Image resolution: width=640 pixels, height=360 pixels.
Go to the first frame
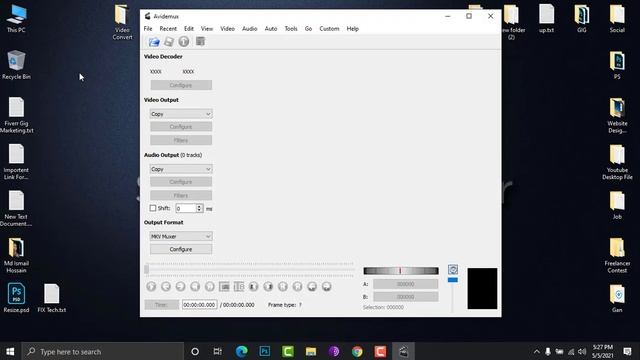(283, 287)
